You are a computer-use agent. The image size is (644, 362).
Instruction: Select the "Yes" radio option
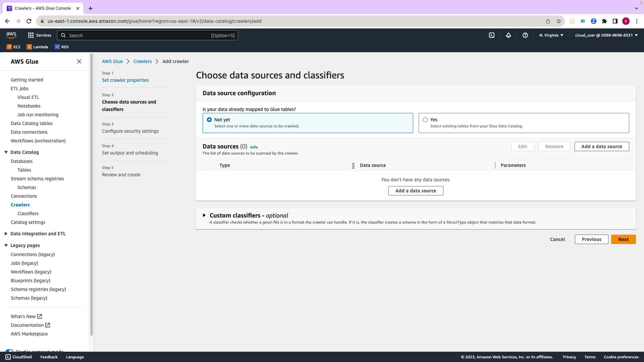pyautogui.click(x=425, y=120)
